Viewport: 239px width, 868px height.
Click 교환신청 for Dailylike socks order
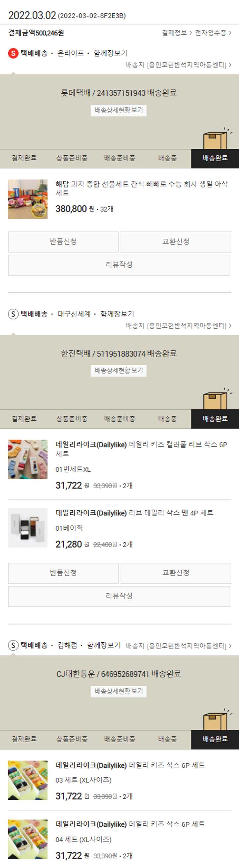176,573
